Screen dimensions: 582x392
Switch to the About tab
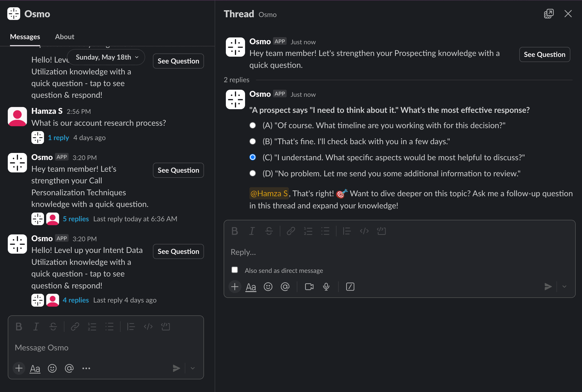pyautogui.click(x=64, y=37)
